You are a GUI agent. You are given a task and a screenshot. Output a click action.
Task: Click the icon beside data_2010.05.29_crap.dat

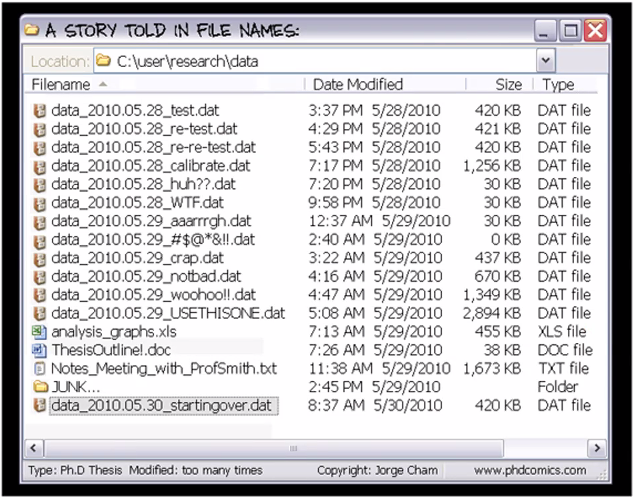39,258
